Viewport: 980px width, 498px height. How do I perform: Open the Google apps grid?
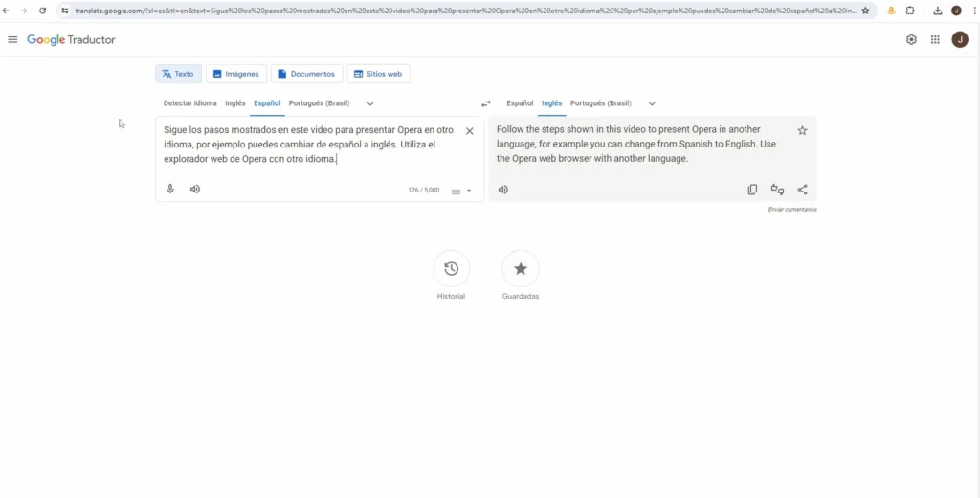[x=935, y=39]
